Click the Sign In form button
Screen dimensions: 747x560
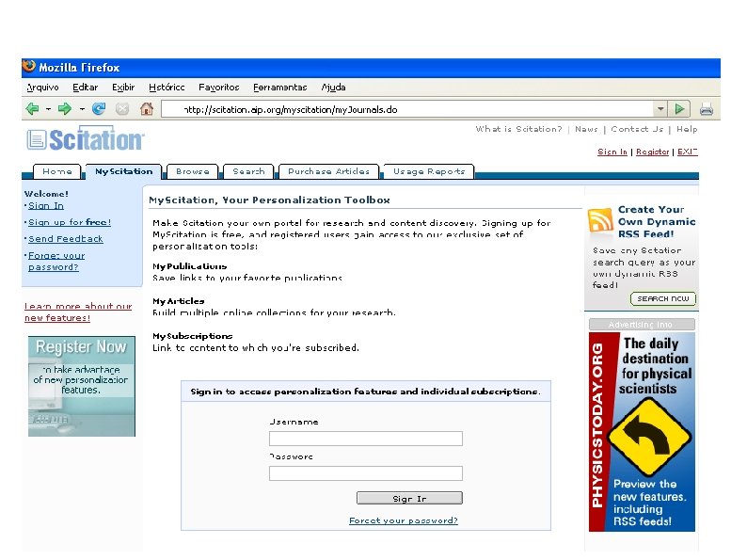tap(409, 498)
